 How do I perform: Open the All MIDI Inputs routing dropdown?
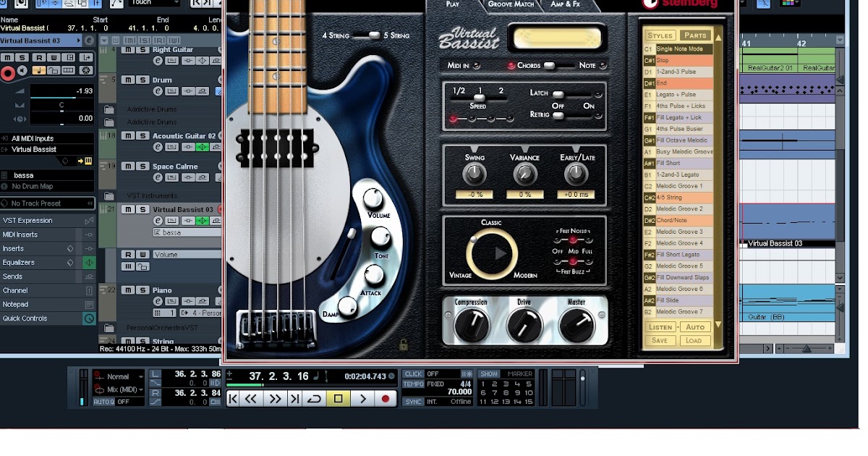pos(48,138)
